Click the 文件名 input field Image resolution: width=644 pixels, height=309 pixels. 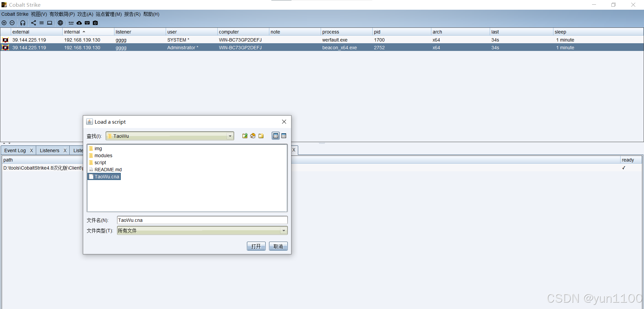pos(202,220)
